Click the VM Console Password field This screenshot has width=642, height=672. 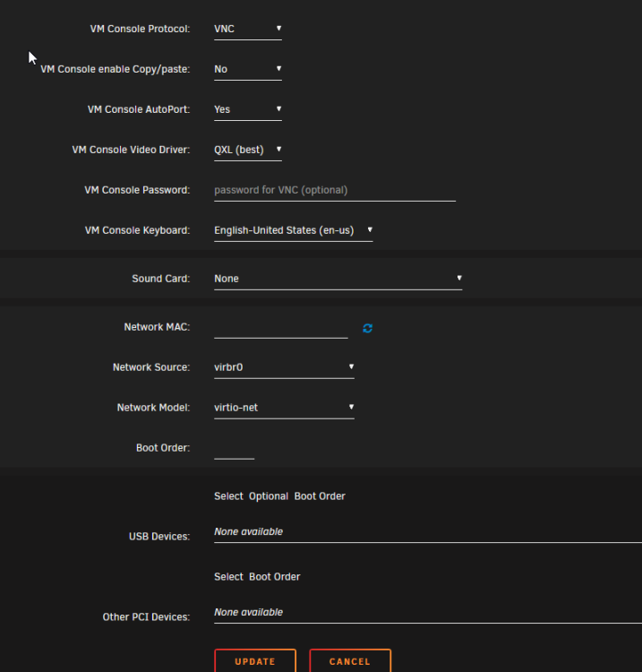335,190
